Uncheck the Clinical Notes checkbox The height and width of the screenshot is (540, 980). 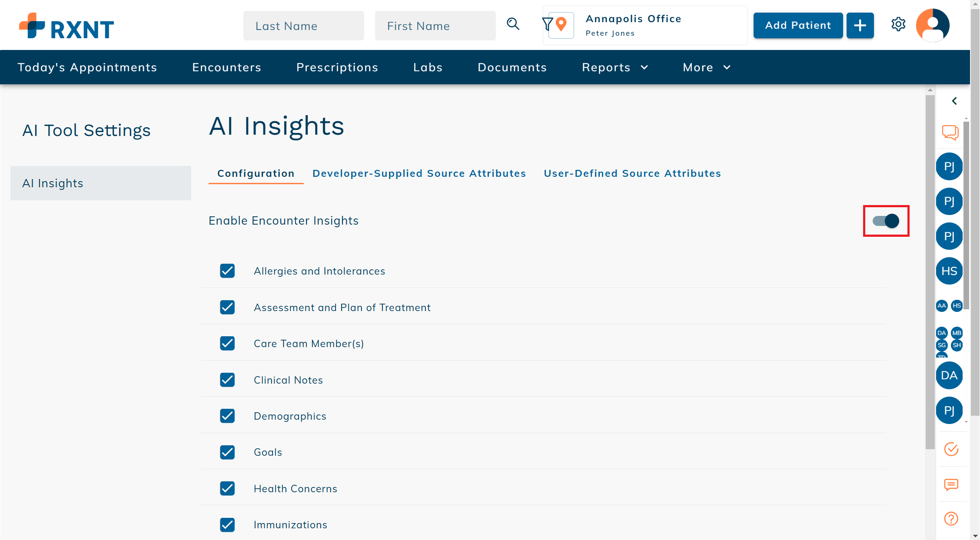point(227,380)
